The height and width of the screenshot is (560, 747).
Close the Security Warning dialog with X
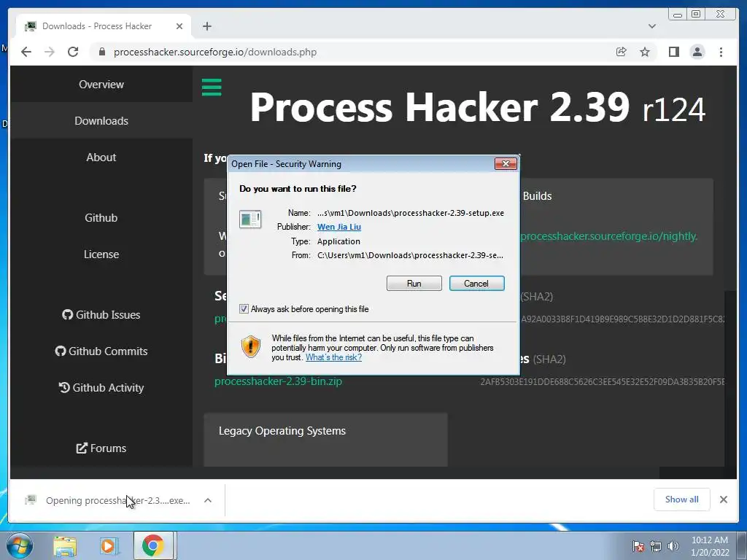[x=506, y=164]
